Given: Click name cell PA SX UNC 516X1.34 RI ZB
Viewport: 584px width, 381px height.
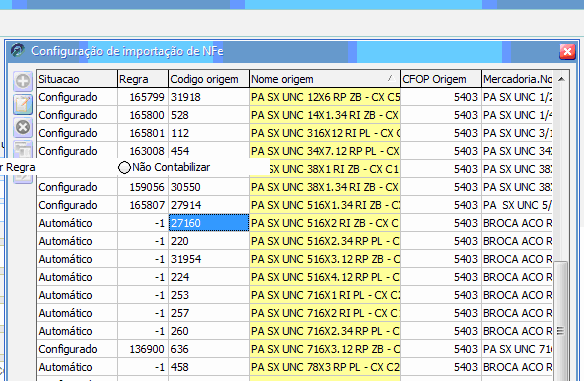Looking at the screenshot, I should (325, 205).
